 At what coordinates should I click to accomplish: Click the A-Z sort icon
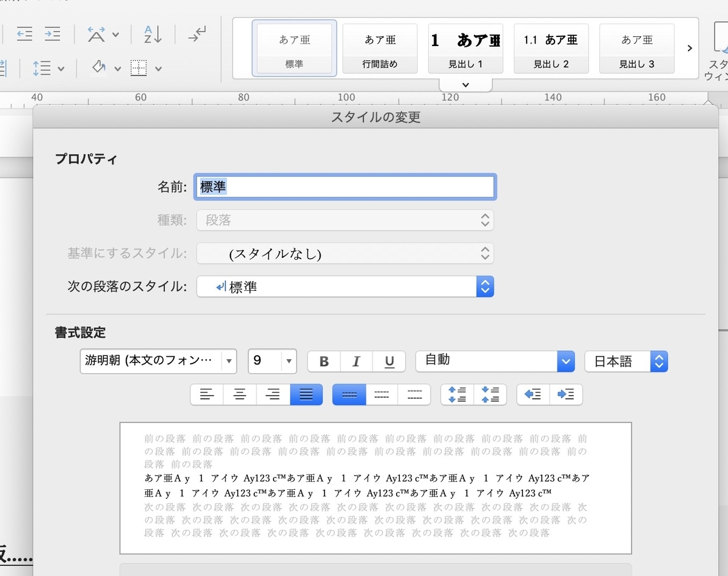coord(153,34)
